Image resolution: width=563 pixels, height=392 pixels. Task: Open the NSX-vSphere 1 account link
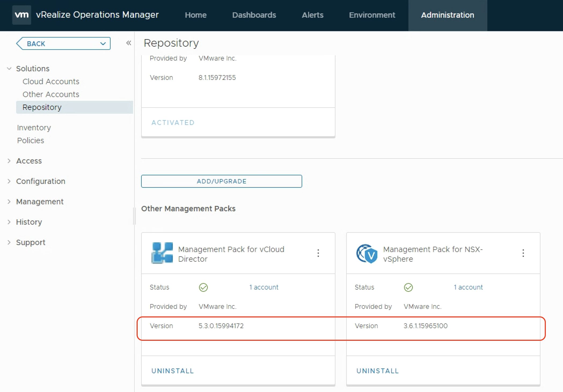[x=468, y=287]
